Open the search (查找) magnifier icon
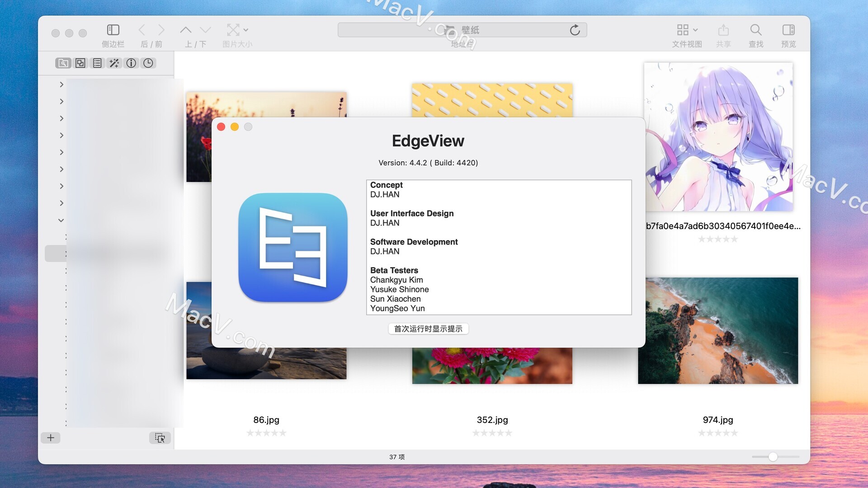Viewport: 868px width, 488px height. coord(756,30)
